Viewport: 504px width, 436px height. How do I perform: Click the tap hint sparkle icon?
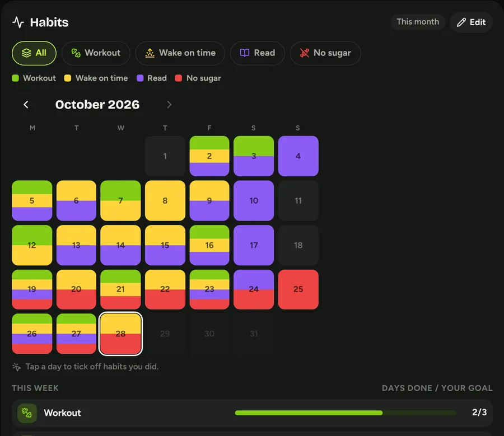17,367
